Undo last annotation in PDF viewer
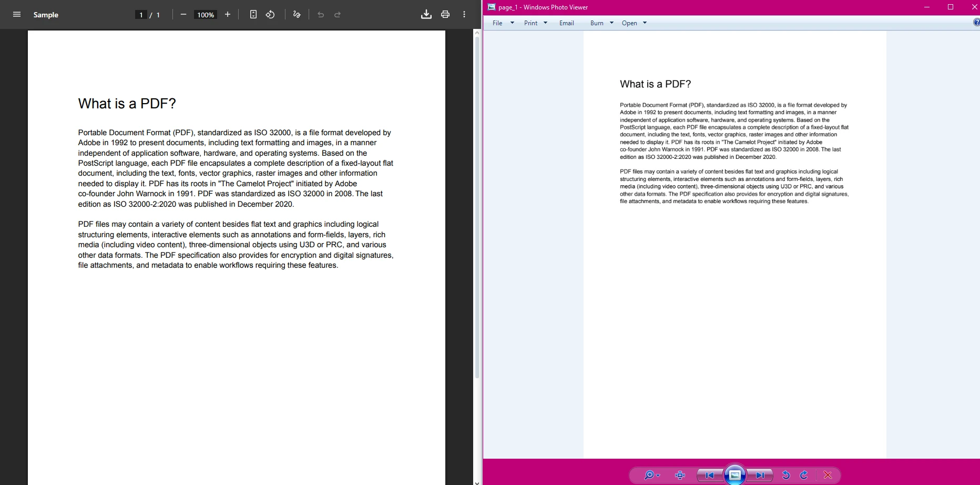 coord(321,14)
